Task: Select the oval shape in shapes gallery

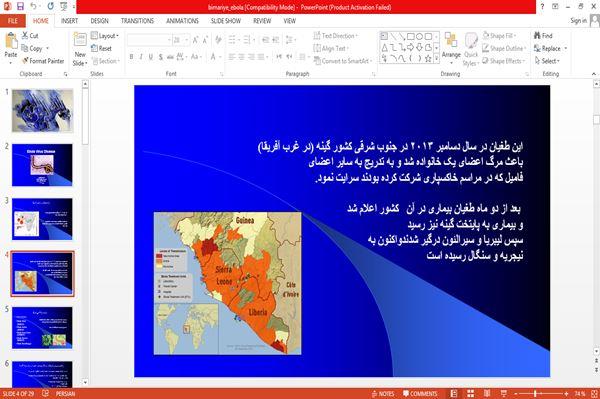Action: [419, 37]
